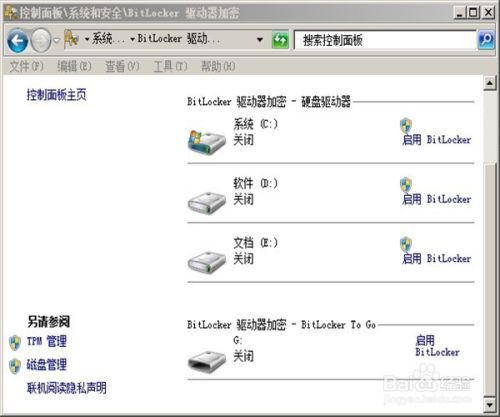Select the 系统 breadcrumb segment
The width and height of the screenshot is (500, 417).
(x=108, y=39)
